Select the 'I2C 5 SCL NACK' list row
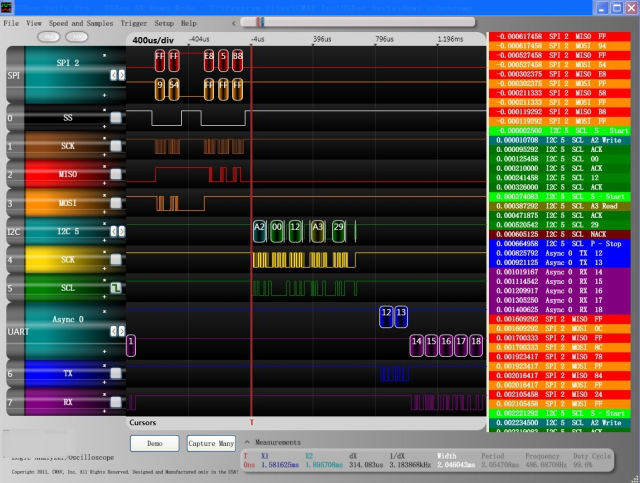This screenshot has height=483, width=640. [560, 234]
